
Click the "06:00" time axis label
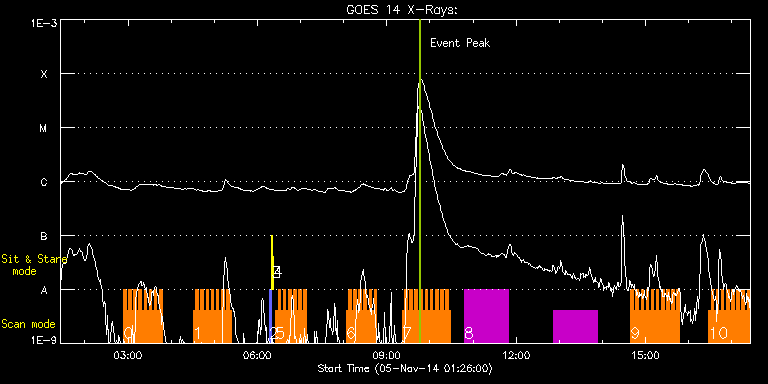click(x=258, y=355)
